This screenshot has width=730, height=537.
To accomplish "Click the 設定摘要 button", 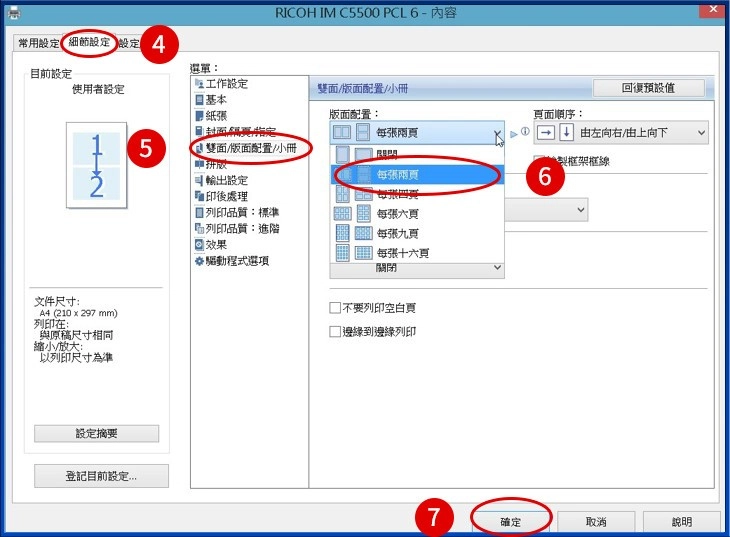I will click(x=96, y=434).
